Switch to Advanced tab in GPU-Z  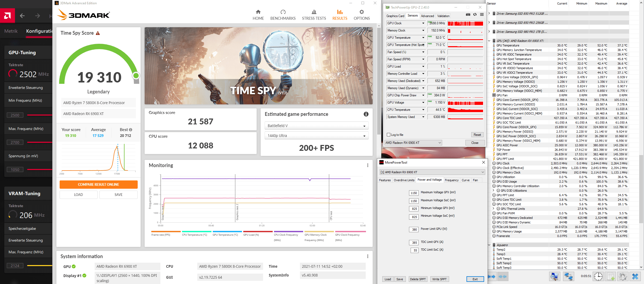(427, 16)
